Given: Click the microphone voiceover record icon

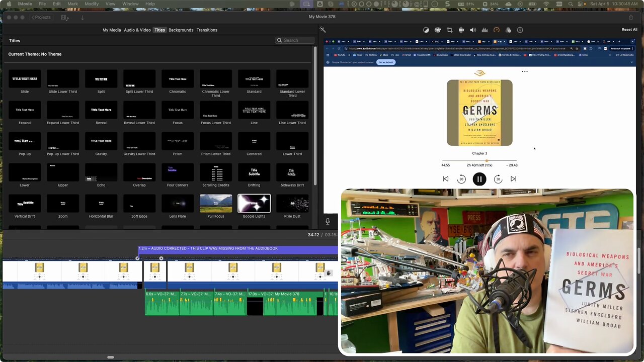Looking at the screenshot, I should click(x=328, y=221).
